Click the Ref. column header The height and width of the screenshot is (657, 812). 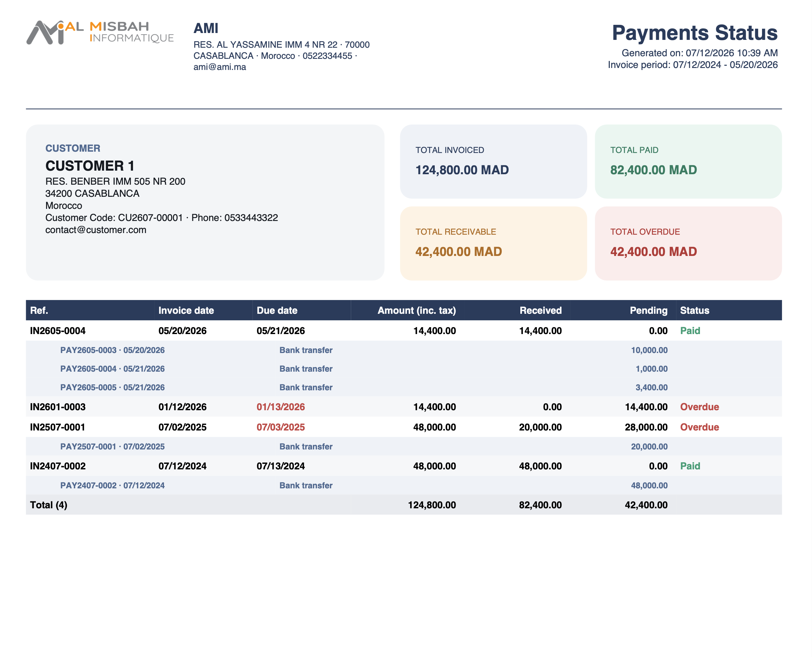pos(39,310)
